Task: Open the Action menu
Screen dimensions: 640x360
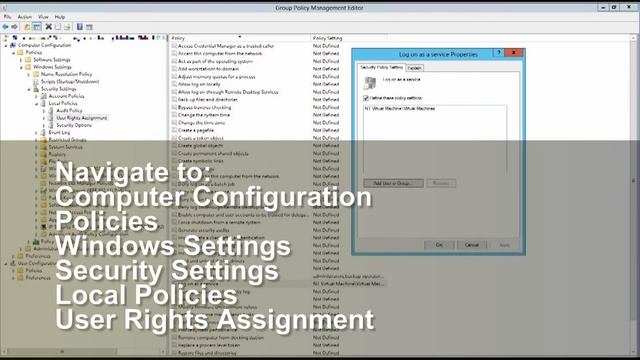Action: 24,17
